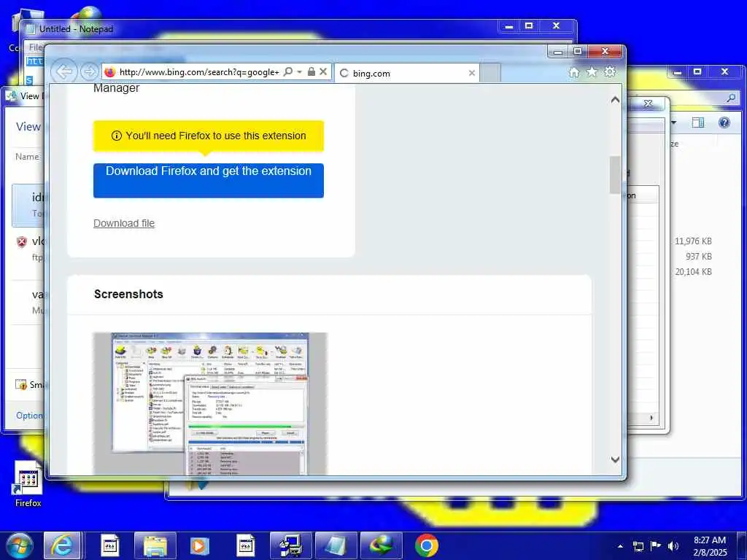Click the search magnifier in IE address bar
The height and width of the screenshot is (560, 747).
click(287, 72)
